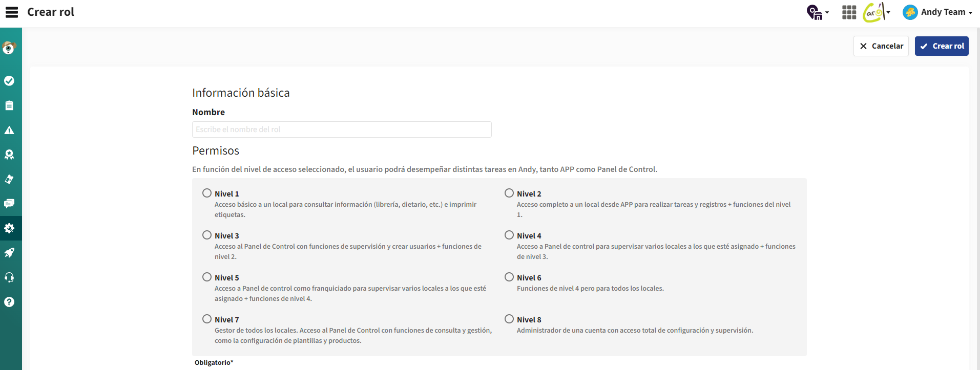Viewport: 980px width, 370px height.
Task: Select the Nivel 4 radio button
Action: (509, 235)
